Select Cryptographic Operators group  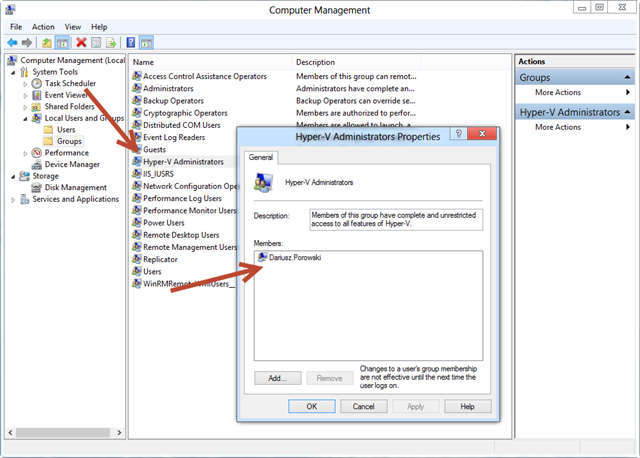(x=185, y=113)
